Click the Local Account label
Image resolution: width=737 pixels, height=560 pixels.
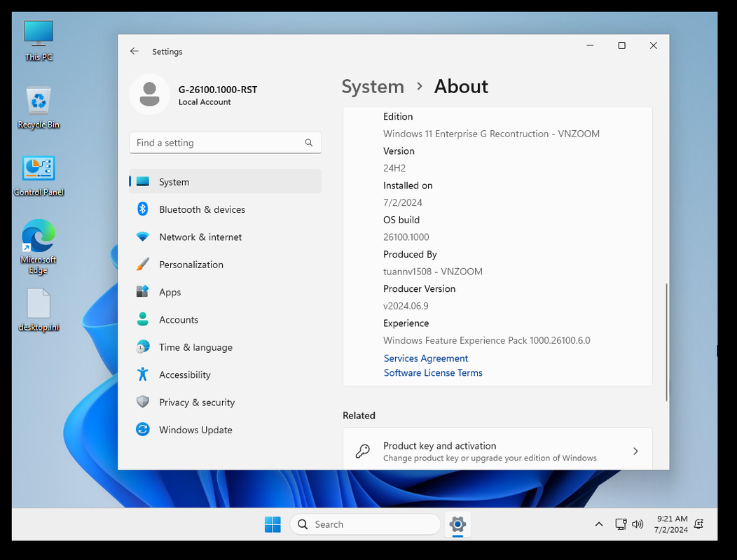click(x=205, y=102)
